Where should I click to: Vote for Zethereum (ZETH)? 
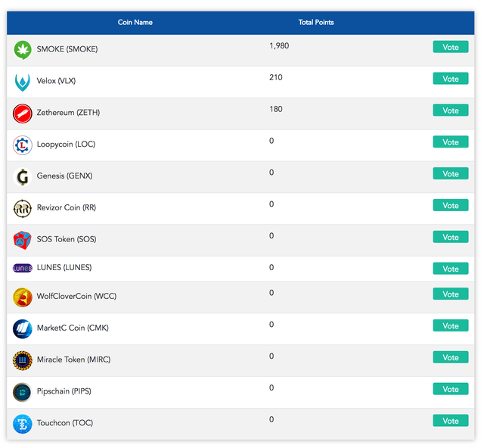pos(451,110)
